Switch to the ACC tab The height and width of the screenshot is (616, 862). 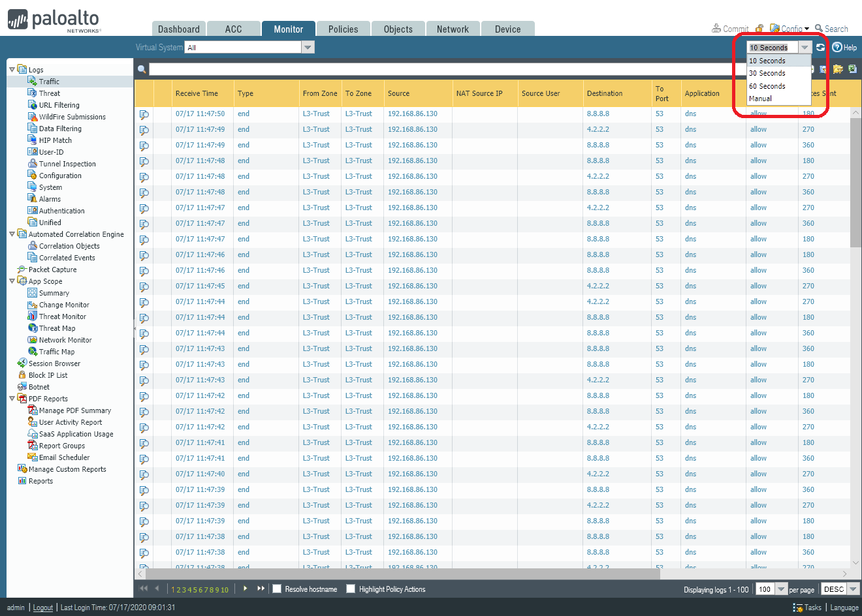click(234, 29)
